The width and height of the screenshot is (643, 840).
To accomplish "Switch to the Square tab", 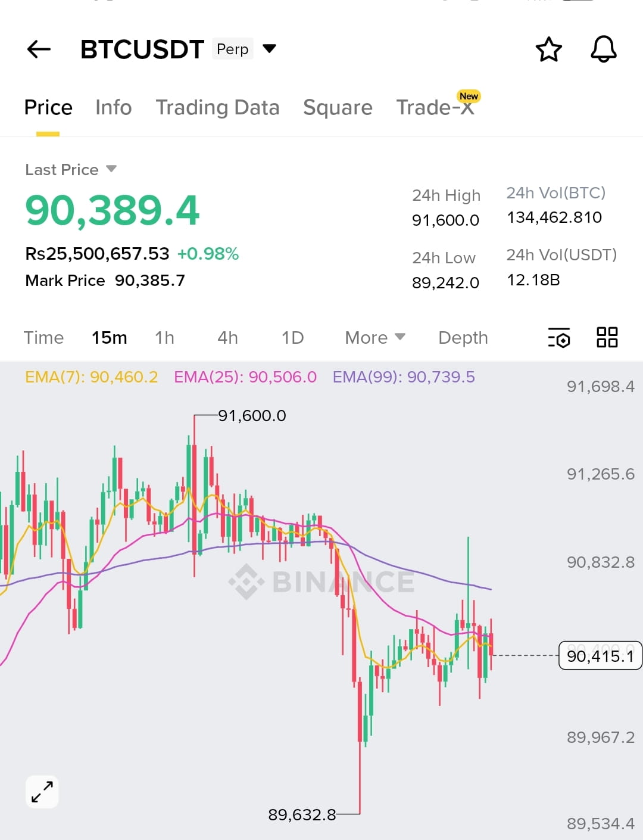I will coord(338,107).
